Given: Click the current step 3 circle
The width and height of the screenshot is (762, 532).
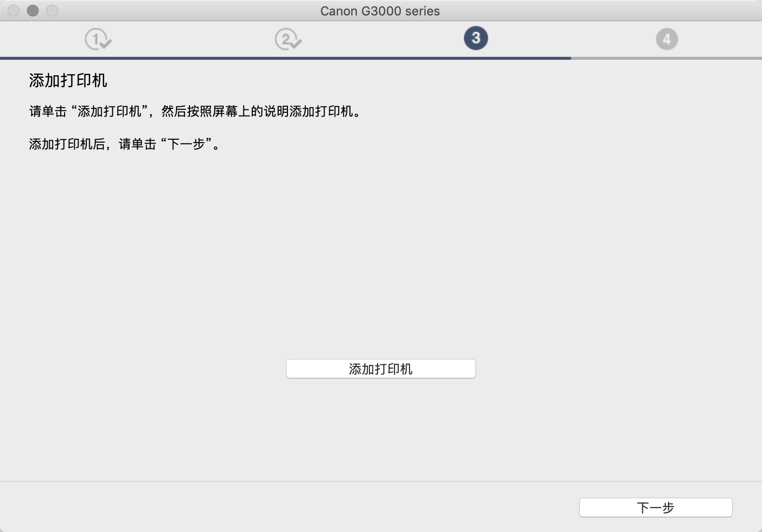Looking at the screenshot, I should point(476,38).
